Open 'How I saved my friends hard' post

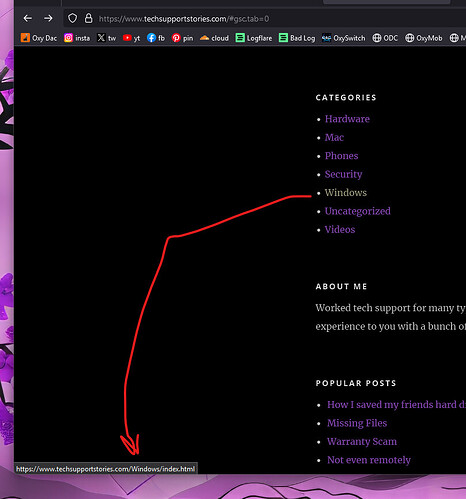pyautogui.click(x=396, y=405)
